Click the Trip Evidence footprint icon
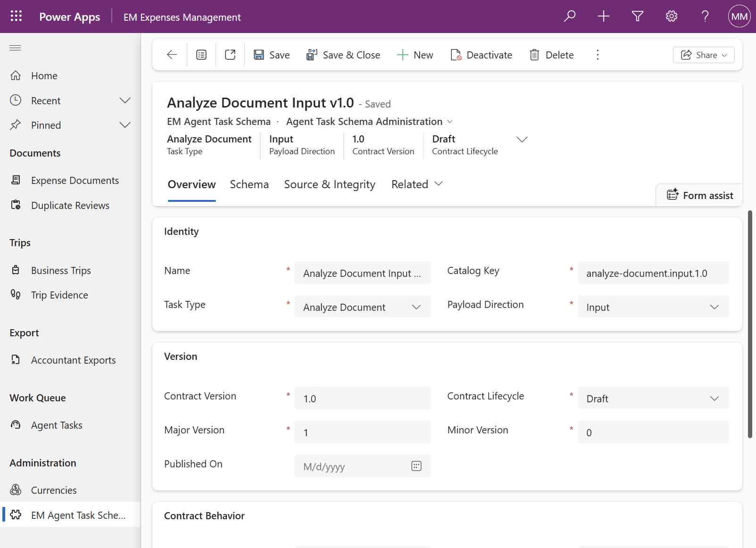 click(x=16, y=295)
